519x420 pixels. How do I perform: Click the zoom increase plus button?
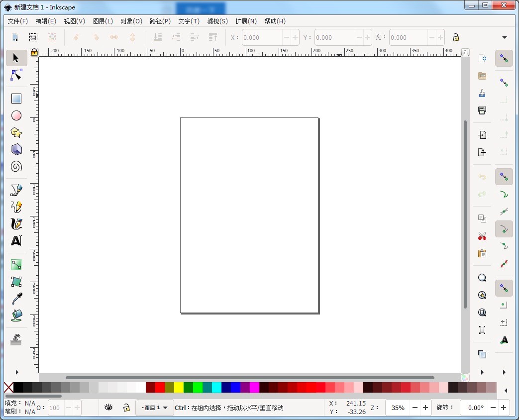point(425,408)
